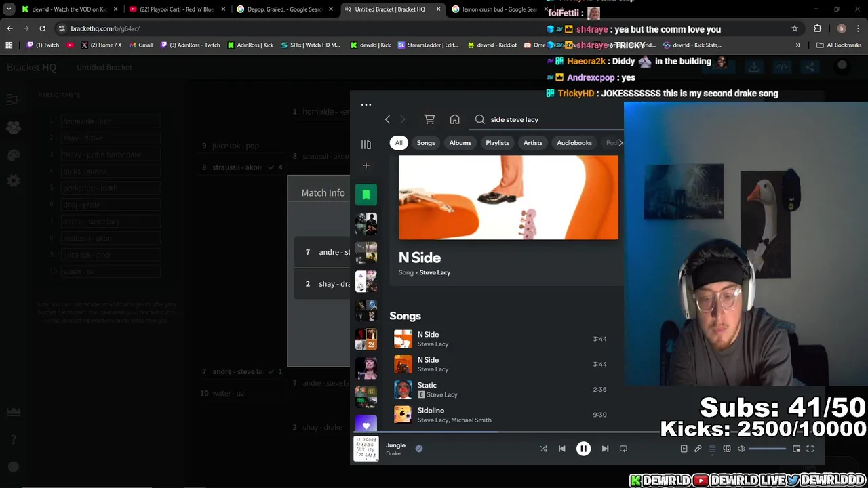The width and height of the screenshot is (868, 488).
Task: Select the All filter chip
Action: [399, 143]
